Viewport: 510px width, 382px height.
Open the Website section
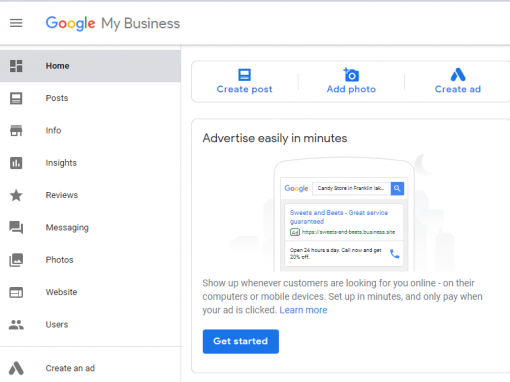(x=90, y=292)
